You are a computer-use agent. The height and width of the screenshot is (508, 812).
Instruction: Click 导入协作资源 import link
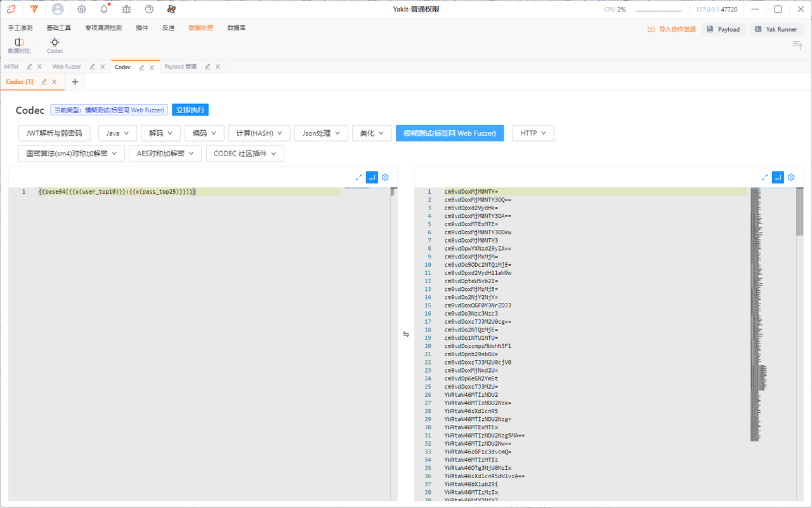(671, 29)
